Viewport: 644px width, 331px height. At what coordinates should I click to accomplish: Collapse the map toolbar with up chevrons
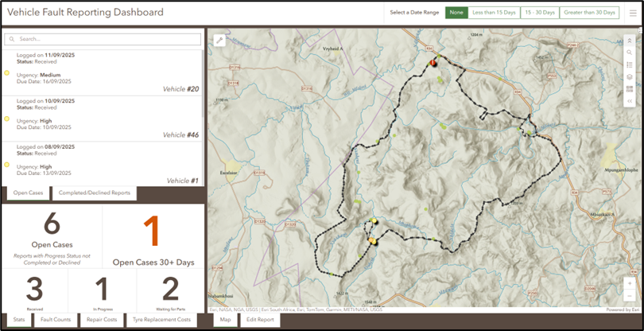point(629,40)
